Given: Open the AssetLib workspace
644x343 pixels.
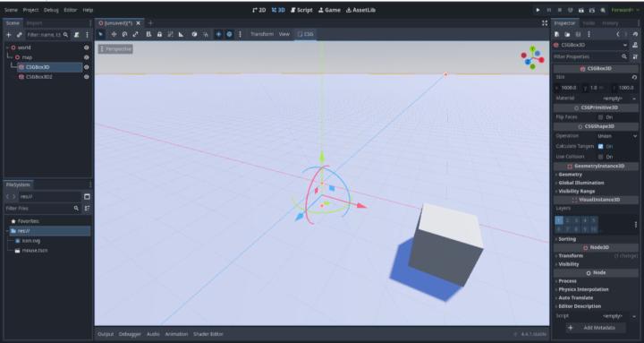Looking at the screenshot, I should (x=360, y=10).
